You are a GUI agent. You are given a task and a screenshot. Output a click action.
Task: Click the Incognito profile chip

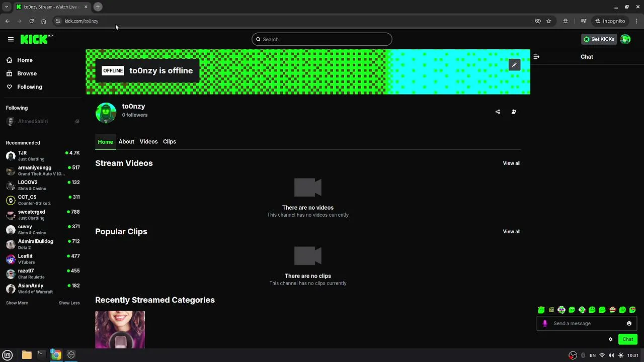click(610, 21)
